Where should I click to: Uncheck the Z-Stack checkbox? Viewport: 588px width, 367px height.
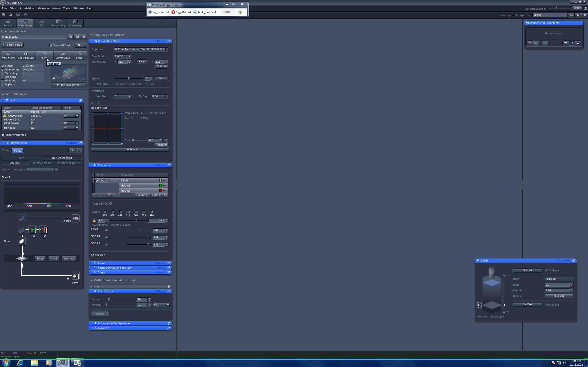click(x=3, y=66)
